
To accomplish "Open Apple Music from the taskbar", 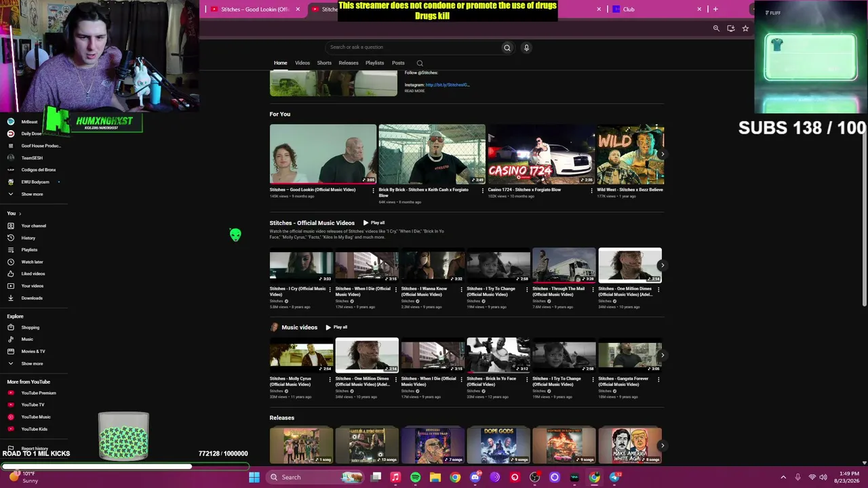I will click(395, 477).
